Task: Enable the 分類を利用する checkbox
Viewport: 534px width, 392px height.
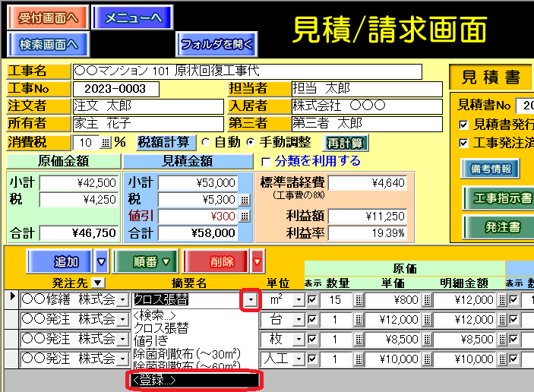Action: tap(266, 162)
